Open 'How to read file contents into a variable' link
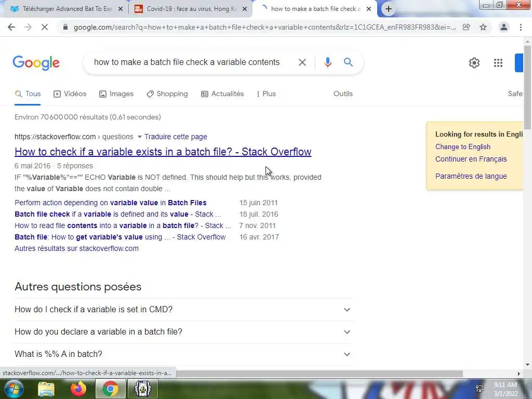 (x=123, y=225)
